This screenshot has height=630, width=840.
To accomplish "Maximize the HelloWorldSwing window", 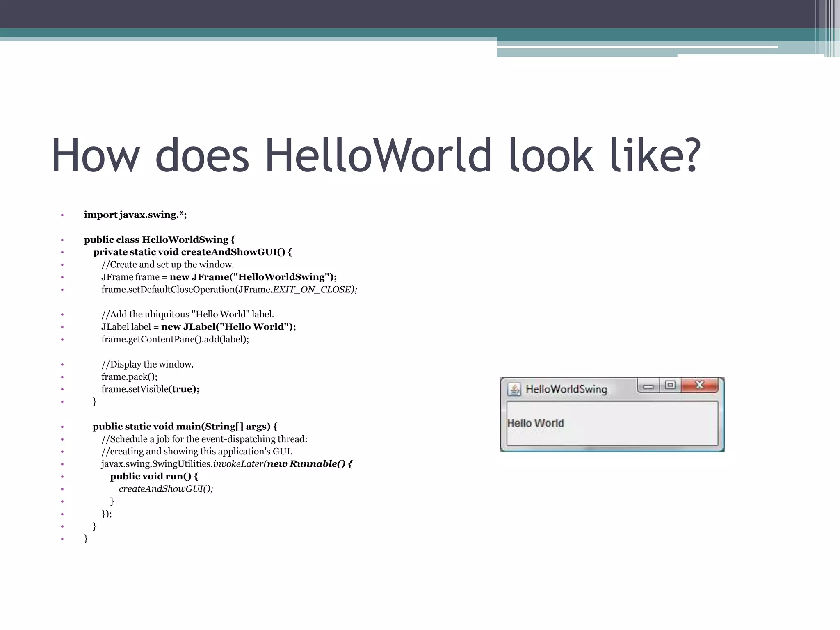I will click(670, 385).
